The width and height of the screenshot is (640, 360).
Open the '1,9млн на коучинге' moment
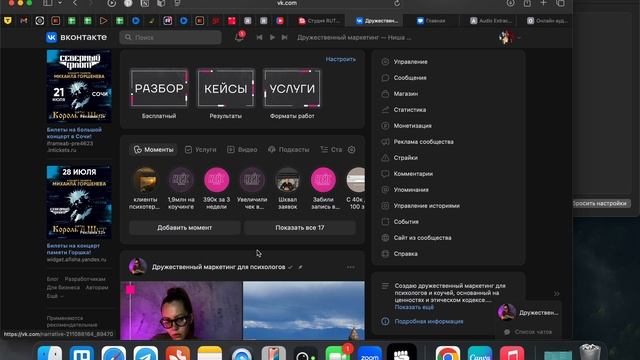click(x=181, y=180)
